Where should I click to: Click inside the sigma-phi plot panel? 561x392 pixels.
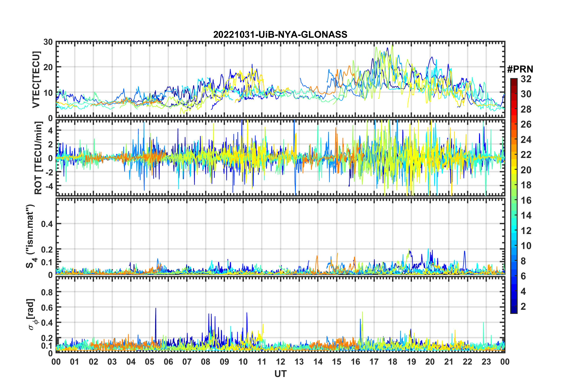(280, 314)
